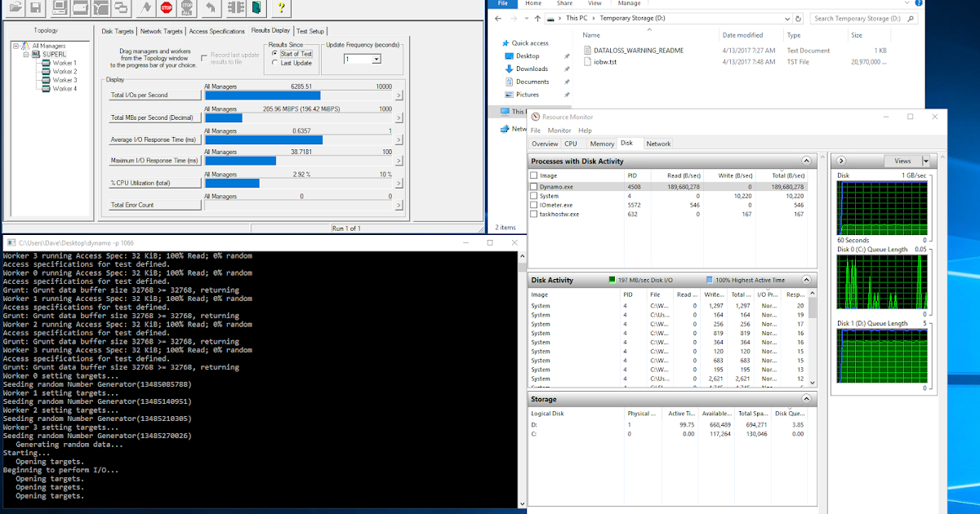Switch to Disk Targets tab
The width and height of the screenshot is (980, 514).
pyautogui.click(x=118, y=31)
